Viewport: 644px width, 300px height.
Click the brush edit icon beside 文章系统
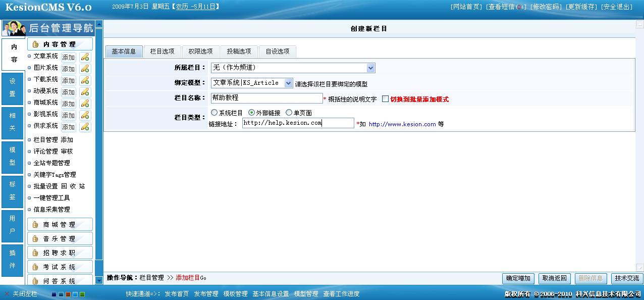point(85,57)
